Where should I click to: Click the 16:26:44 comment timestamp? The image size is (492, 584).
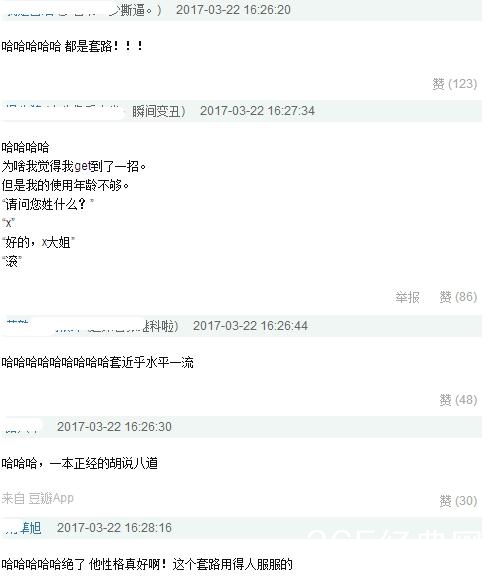pyautogui.click(x=250, y=326)
